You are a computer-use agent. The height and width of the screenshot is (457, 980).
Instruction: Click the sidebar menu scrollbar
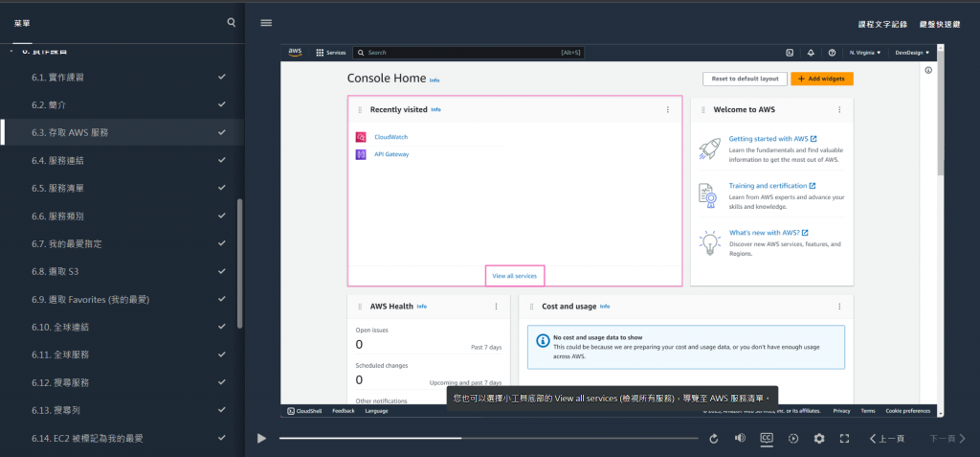tap(240, 263)
